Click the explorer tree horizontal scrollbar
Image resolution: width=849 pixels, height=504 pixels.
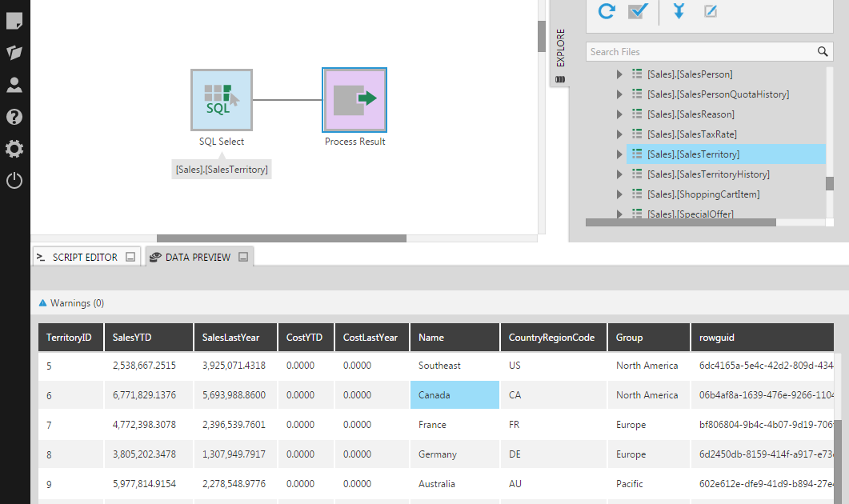pyautogui.click(x=681, y=222)
